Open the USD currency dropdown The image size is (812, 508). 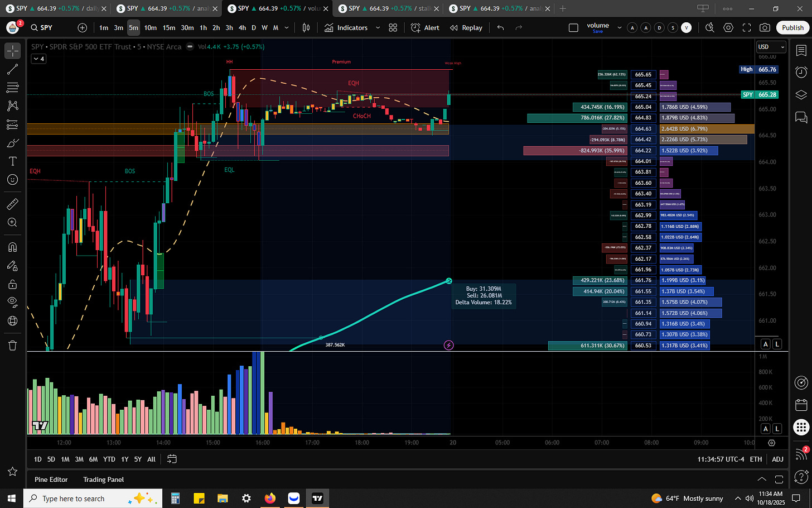coord(771,47)
